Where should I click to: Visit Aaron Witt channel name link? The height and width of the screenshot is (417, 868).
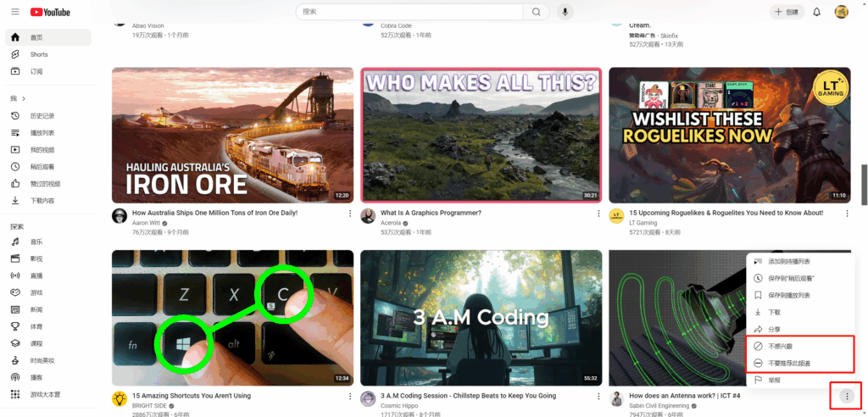(146, 223)
